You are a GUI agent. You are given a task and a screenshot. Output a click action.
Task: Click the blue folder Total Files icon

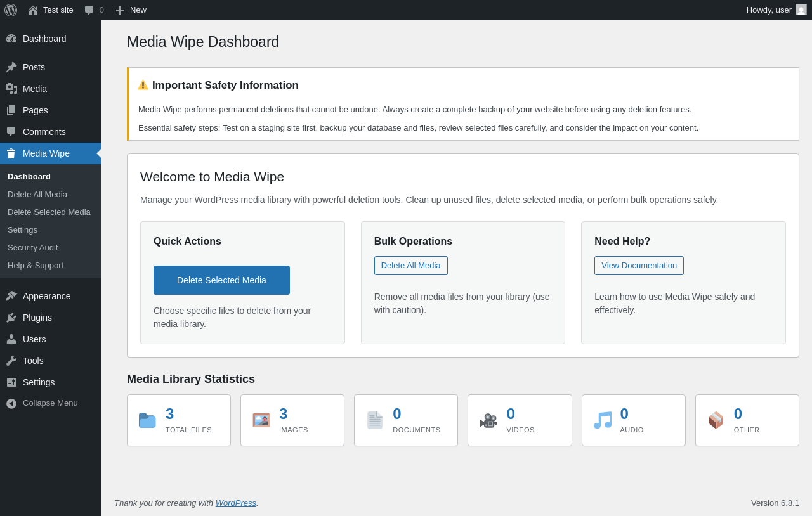click(147, 420)
